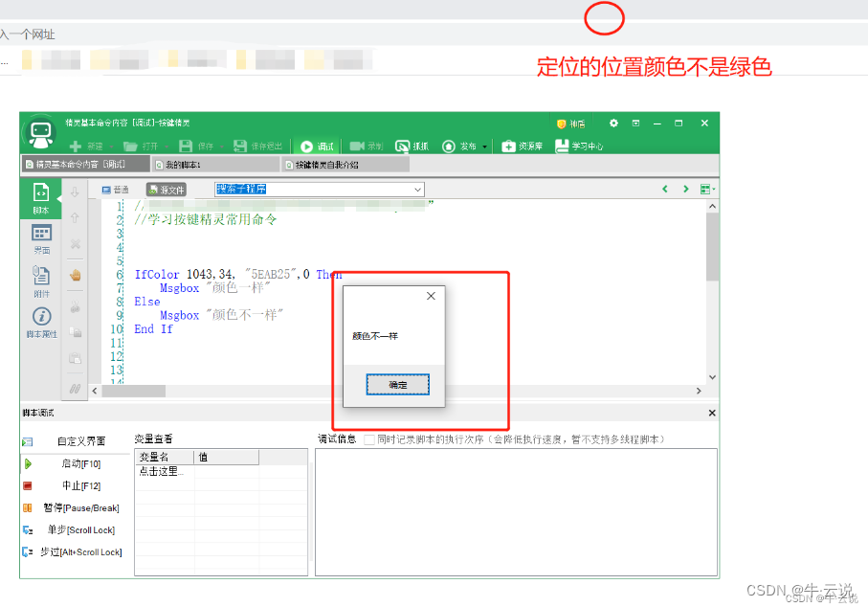Screen dimensions: 868x607
Task: Enable 同时记录脚本的执行次序 checkbox
Action: 369,439
